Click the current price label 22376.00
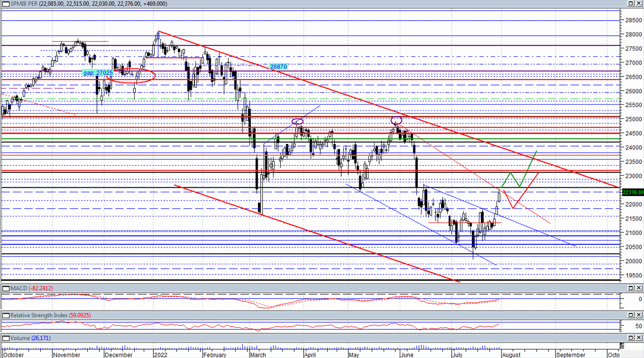Image resolution: width=644 pixels, height=358 pixels. pyautogui.click(x=633, y=192)
